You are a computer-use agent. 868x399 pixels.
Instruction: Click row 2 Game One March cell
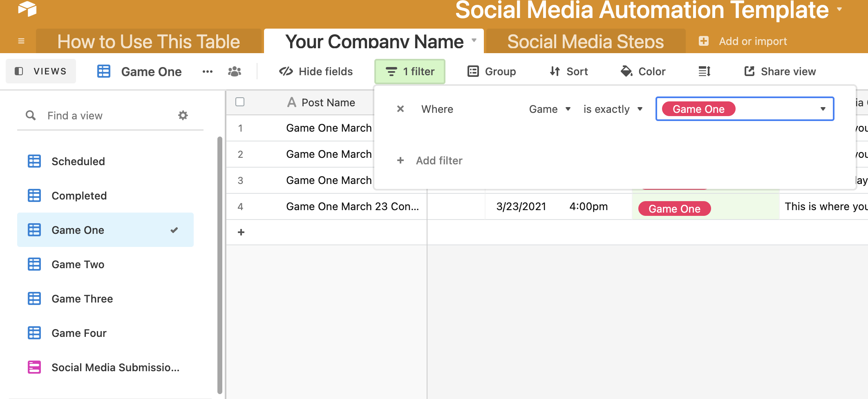pyautogui.click(x=329, y=154)
